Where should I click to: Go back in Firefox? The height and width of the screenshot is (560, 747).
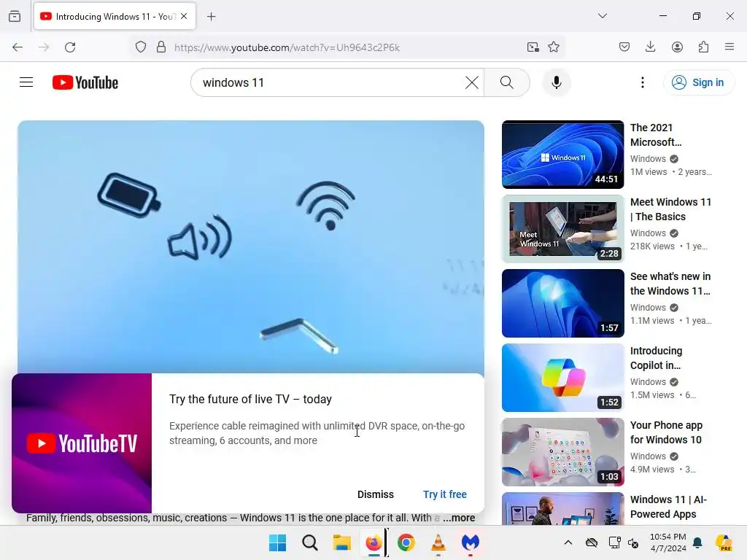pos(18,47)
